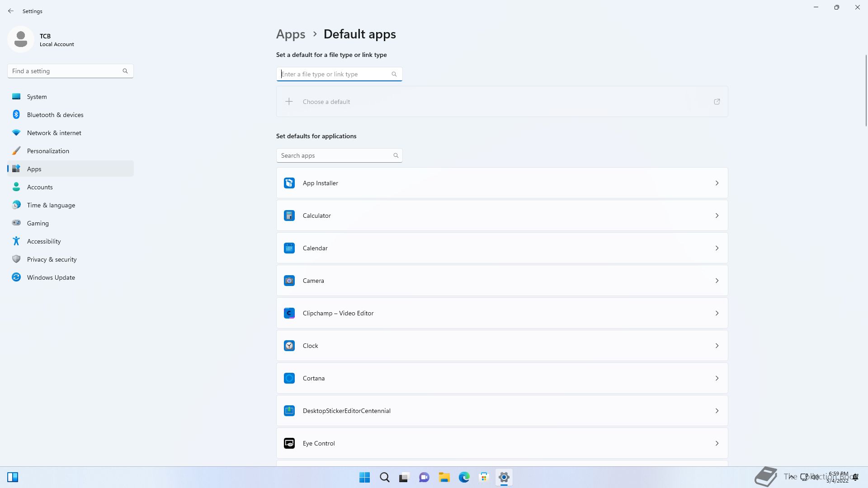868x488 pixels.
Task: Expand the Cortana row chevron
Action: [717, 378]
